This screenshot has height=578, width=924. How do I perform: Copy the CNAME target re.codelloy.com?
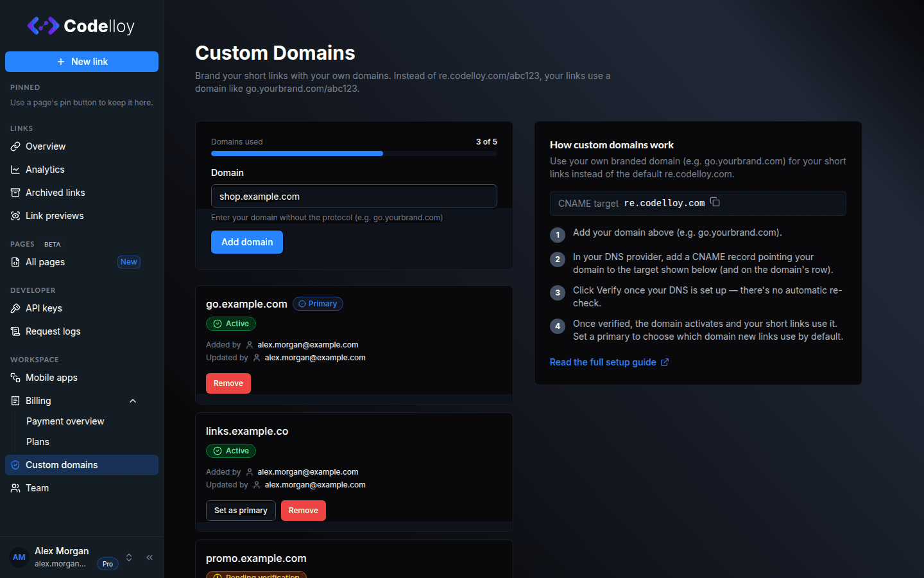[x=715, y=202]
